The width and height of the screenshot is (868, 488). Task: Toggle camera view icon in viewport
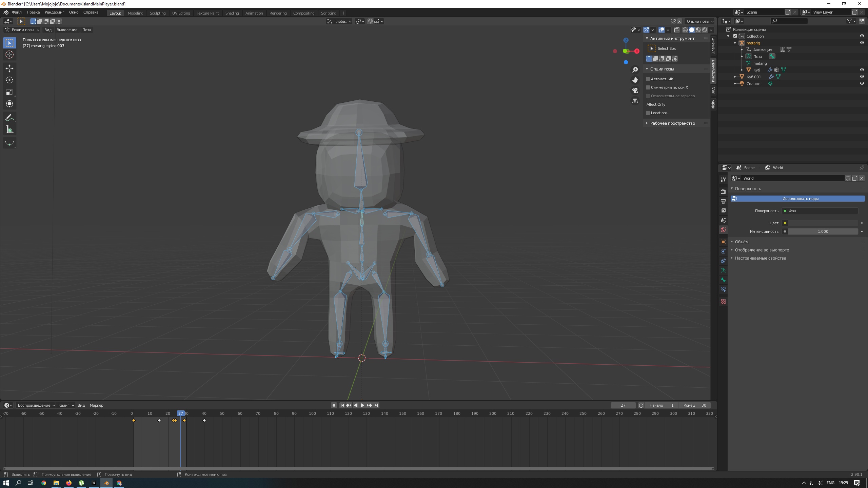(x=635, y=90)
